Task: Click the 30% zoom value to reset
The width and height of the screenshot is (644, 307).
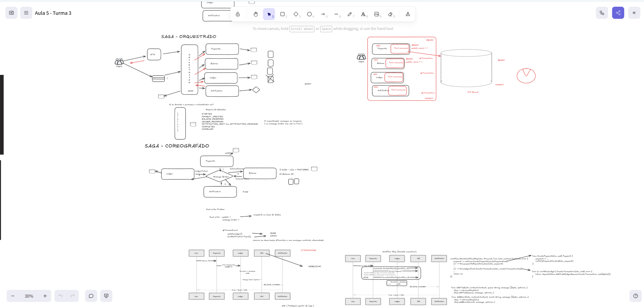Action: point(29,296)
